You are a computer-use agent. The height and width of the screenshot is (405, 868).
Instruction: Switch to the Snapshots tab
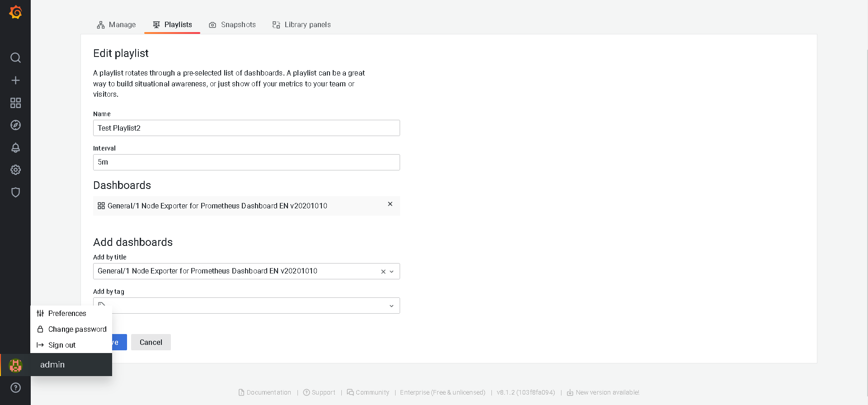232,25
